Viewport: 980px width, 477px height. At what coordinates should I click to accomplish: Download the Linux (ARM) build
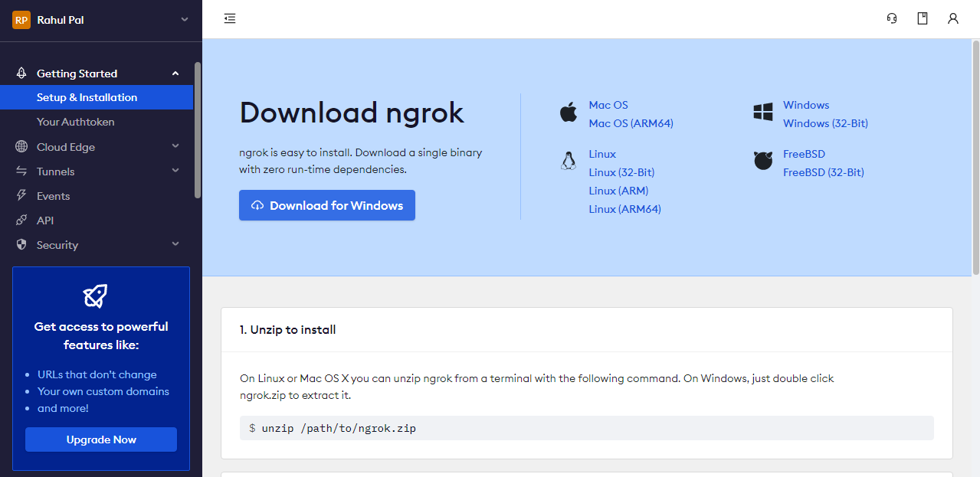618,191
